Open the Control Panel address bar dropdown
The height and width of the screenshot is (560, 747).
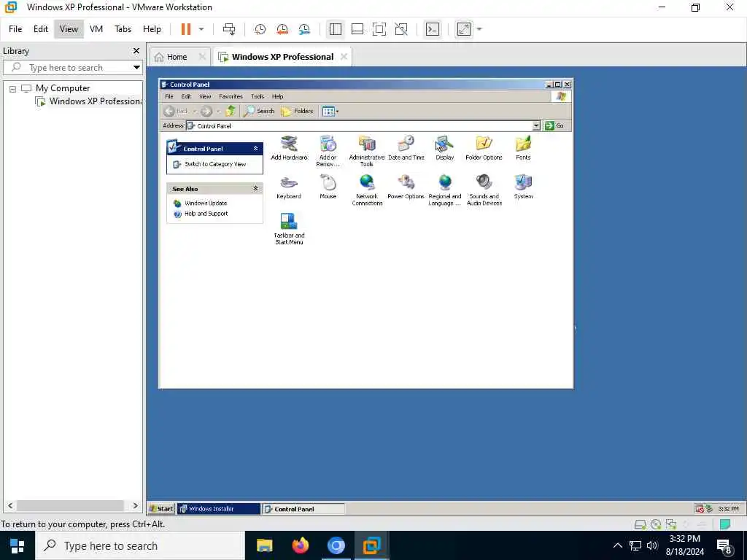[536, 125]
